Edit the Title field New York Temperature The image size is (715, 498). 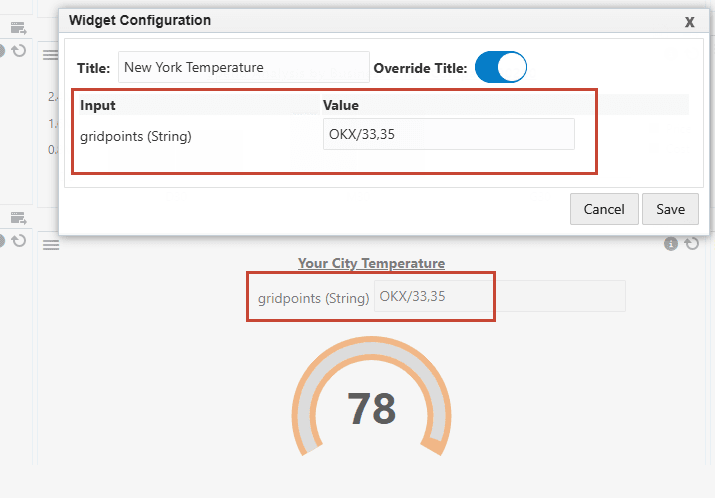[x=244, y=67]
